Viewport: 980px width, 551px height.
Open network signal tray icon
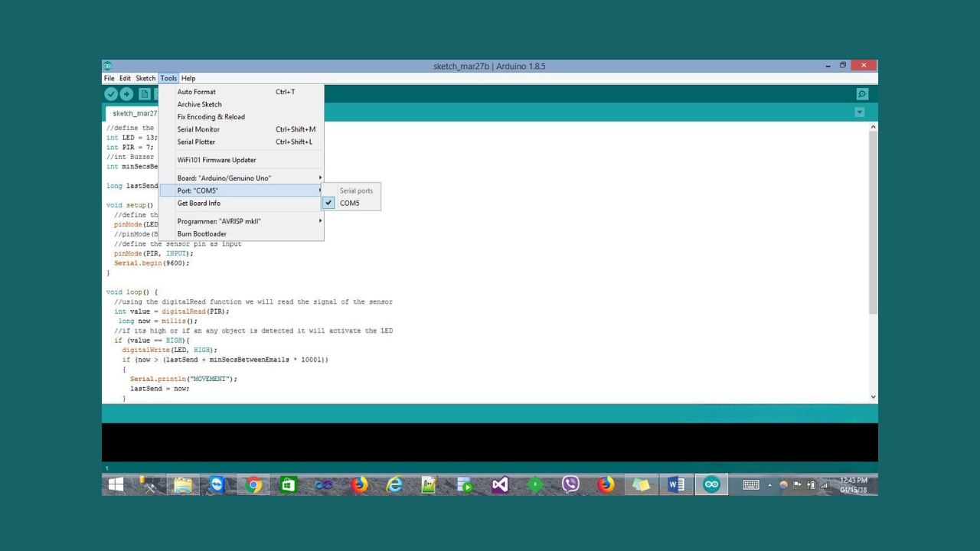point(825,485)
